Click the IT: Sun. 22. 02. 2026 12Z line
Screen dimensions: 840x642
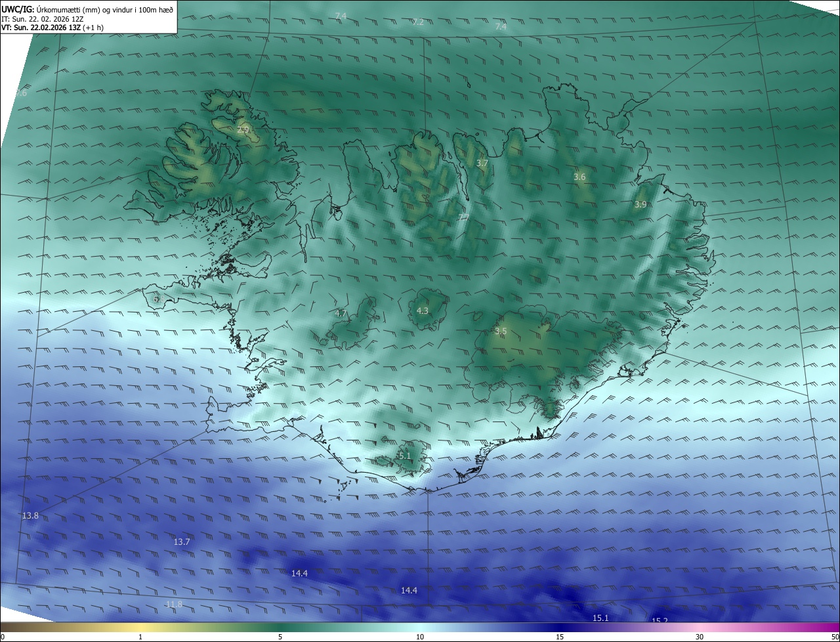[x=44, y=18]
